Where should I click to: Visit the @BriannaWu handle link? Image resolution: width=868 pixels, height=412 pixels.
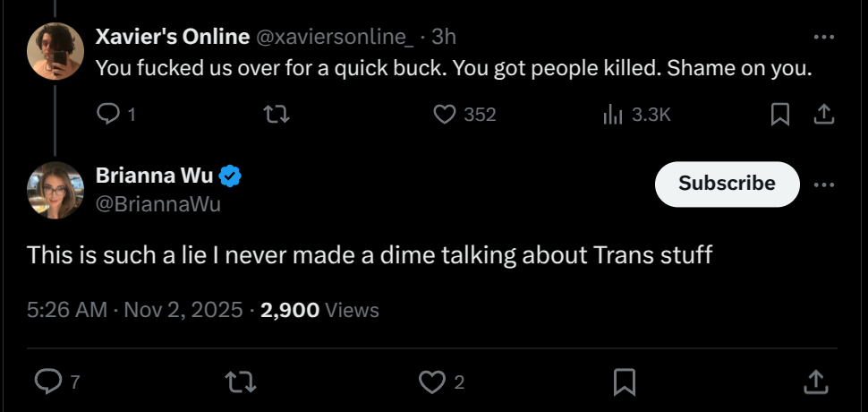[157, 203]
